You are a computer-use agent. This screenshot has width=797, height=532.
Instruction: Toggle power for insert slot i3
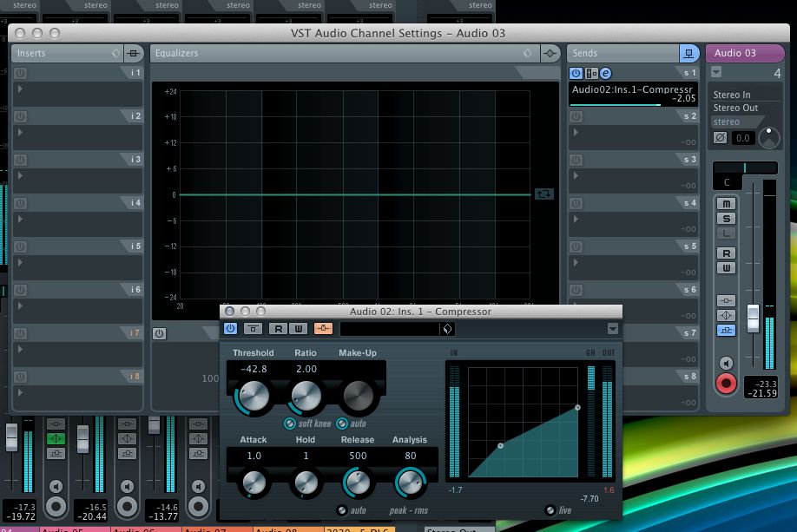20,160
